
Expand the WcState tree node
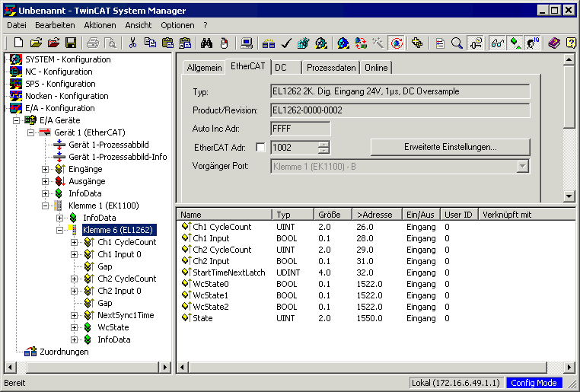[x=74, y=327]
